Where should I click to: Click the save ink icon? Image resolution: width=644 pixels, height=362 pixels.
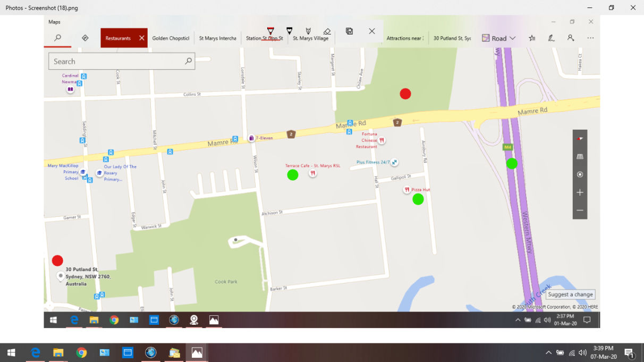pos(349,31)
